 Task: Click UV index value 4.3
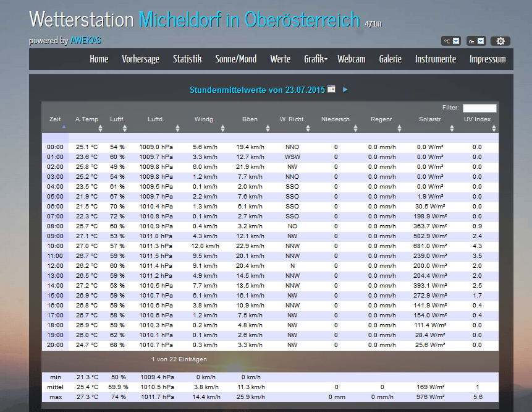477,246
